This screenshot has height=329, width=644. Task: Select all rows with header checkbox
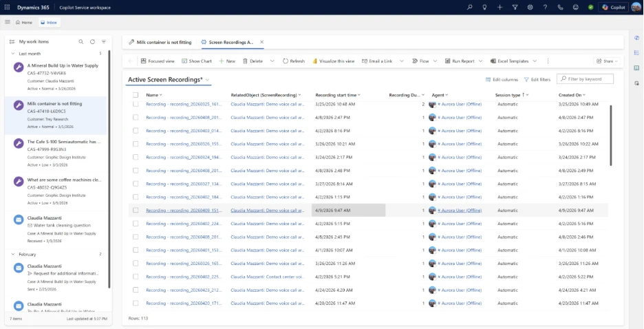(x=136, y=94)
